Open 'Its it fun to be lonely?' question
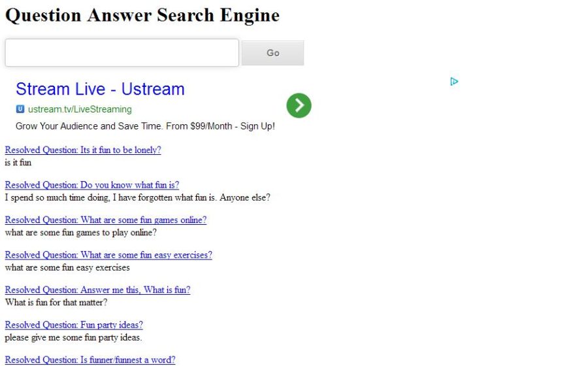The height and width of the screenshot is (366, 588). pyautogui.click(x=83, y=150)
